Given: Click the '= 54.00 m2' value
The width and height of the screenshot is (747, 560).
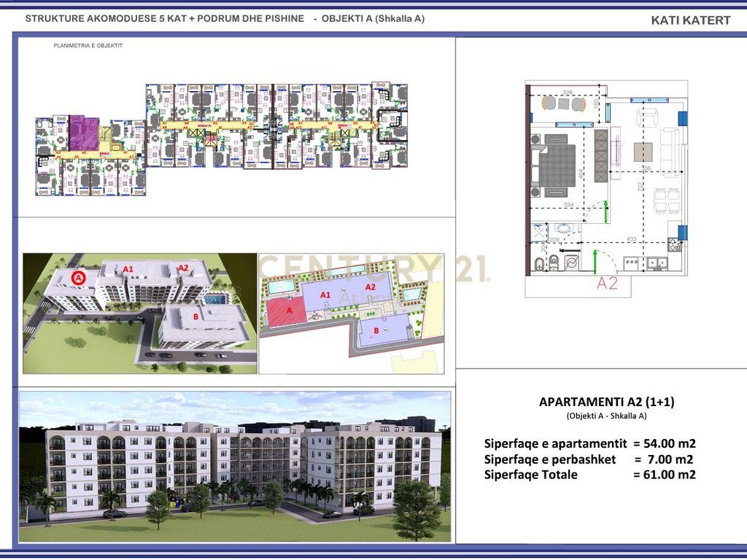Looking at the screenshot, I should pos(665,444).
